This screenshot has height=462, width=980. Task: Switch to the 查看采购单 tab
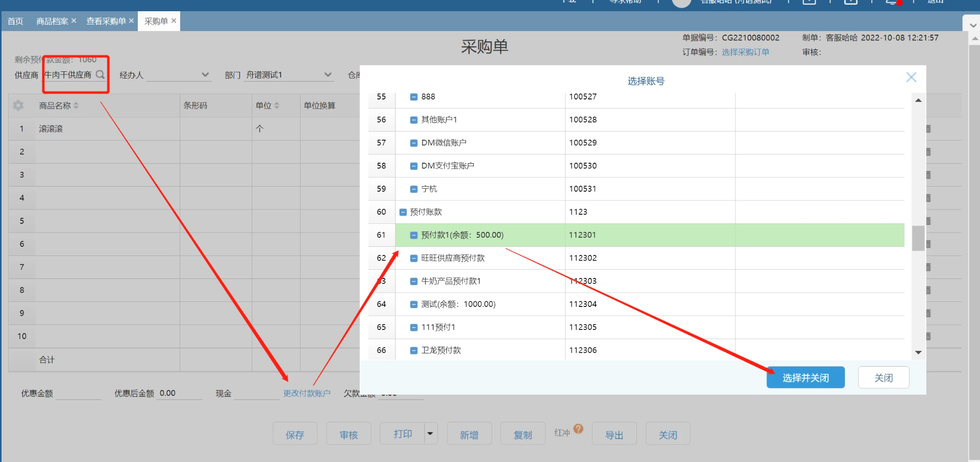click(106, 21)
